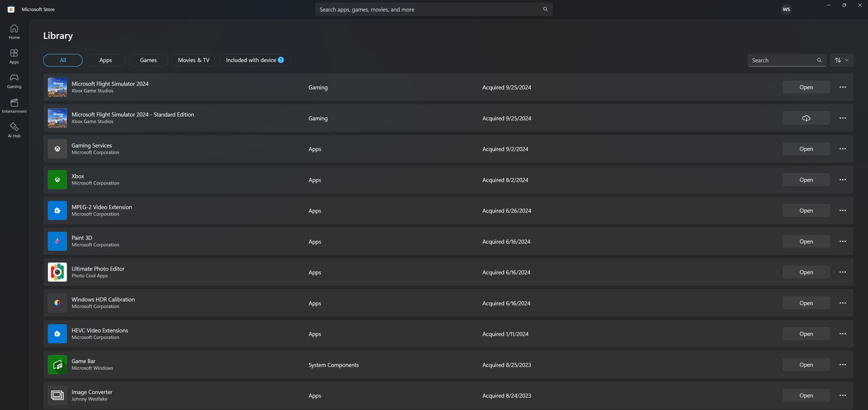Click the MPEG-2 Video Extension icon
This screenshot has height=410, width=868.
[57, 210]
